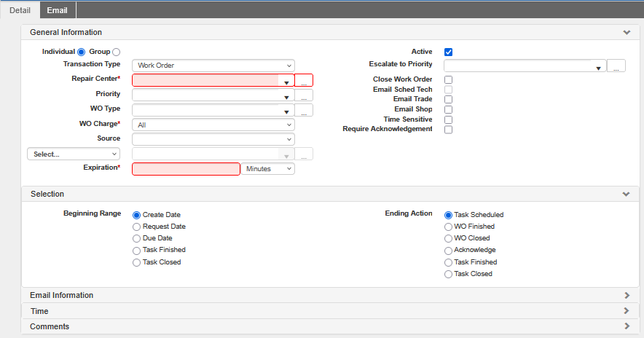Click the WO Type lookup ellipsis button
This screenshot has height=338, width=644.
[304, 111]
